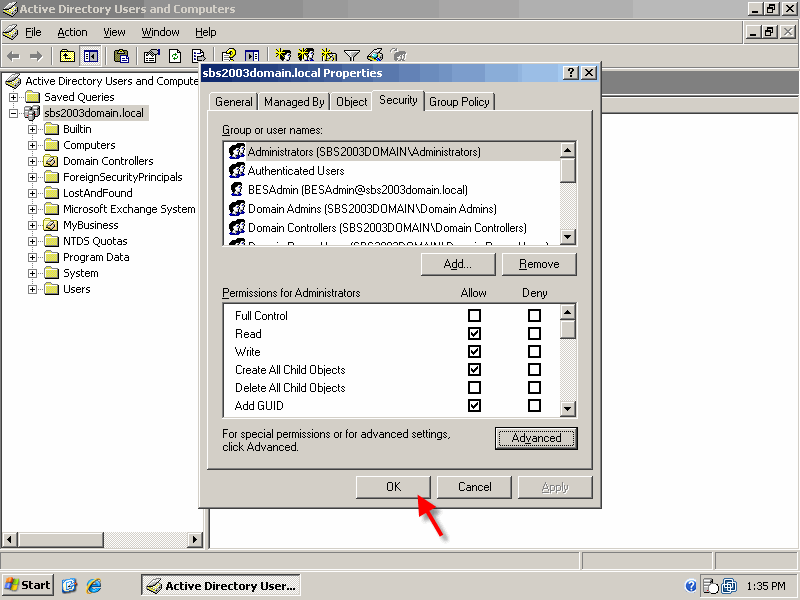Expand the System container
Screen dimensions: 800x600
32,273
